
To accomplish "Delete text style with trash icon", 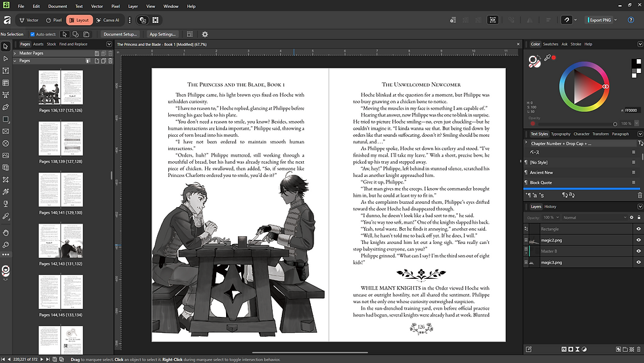I will 639,195.
